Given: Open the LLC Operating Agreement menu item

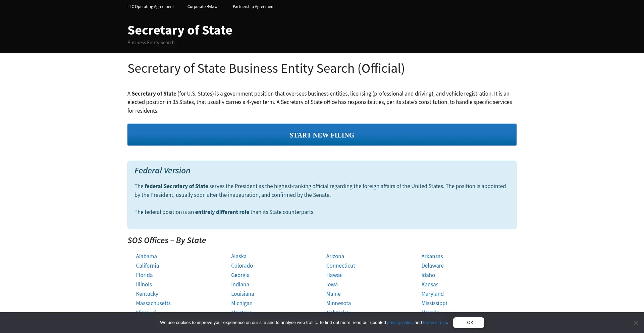Looking at the screenshot, I should pyautogui.click(x=151, y=7).
